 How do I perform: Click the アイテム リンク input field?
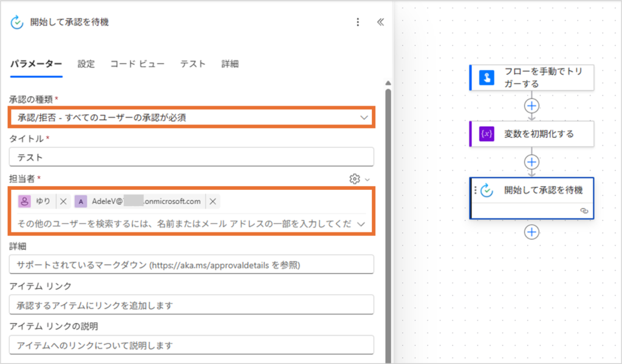click(x=191, y=305)
